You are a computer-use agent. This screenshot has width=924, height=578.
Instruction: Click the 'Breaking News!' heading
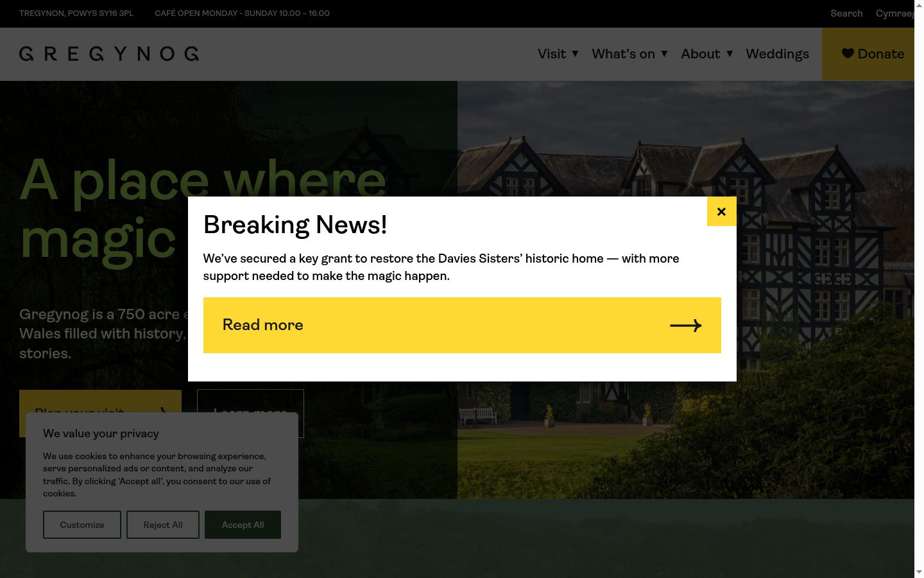coord(295,225)
